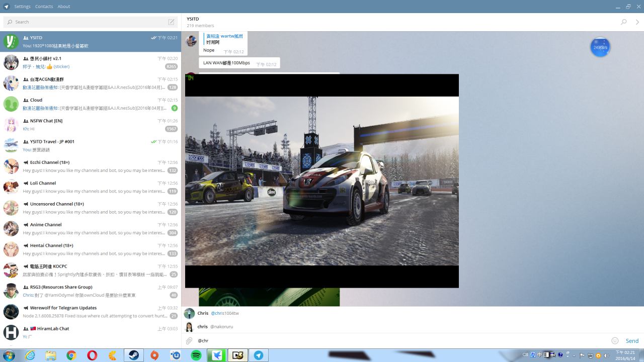Open the Cloud chat
The height and width of the screenshot is (362, 644).
91,104
